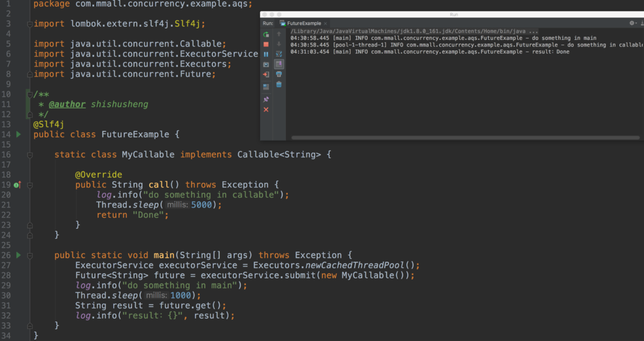Click MyCallable in static class declaration
The image size is (644, 341).
tap(148, 155)
